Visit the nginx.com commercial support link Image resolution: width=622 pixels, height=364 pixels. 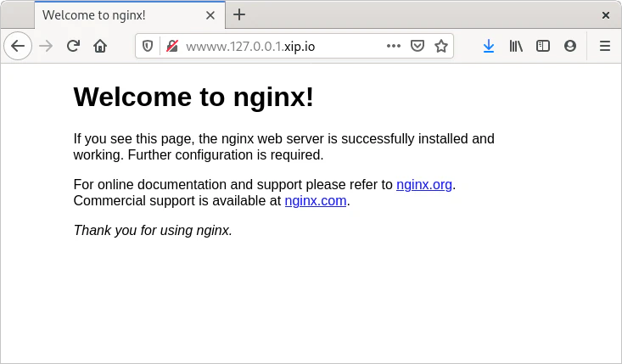pyautogui.click(x=315, y=201)
